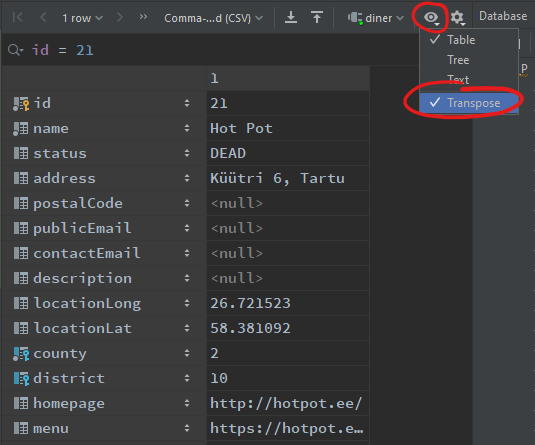Open the diner data source dropdown
This screenshot has width=535, height=445.
(x=375, y=18)
